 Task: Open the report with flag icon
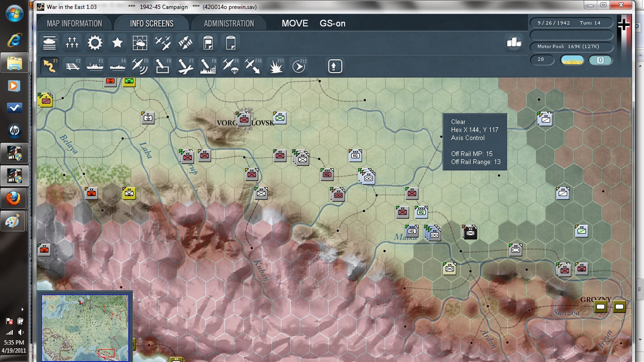pos(208,43)
